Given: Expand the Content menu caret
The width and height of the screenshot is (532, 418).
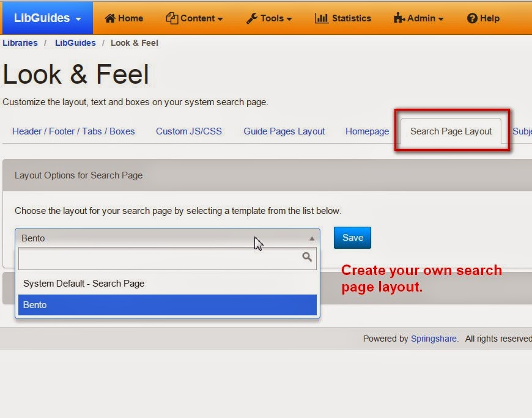Looking at the screenshot, I should point(220,20).
